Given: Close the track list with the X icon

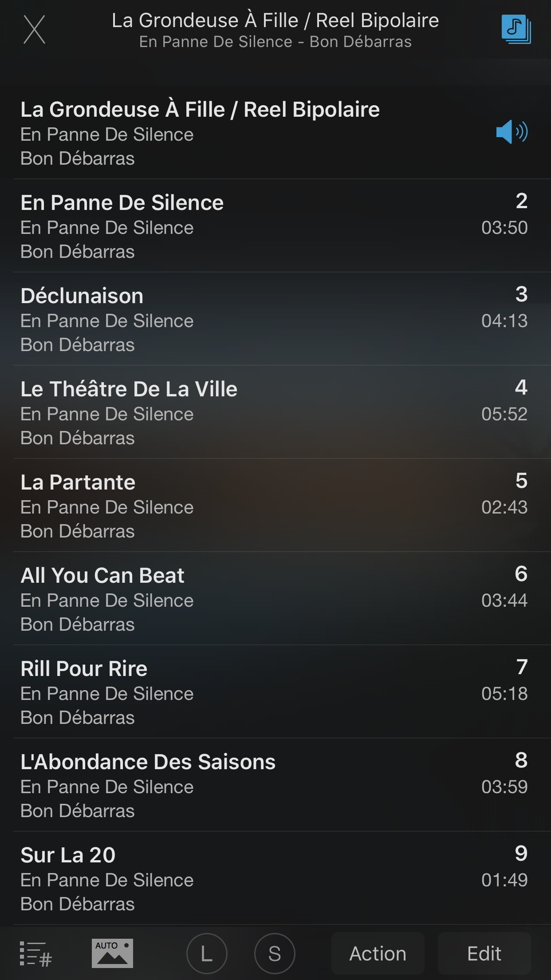Looking at the screenshot, I should click(35, 30).
